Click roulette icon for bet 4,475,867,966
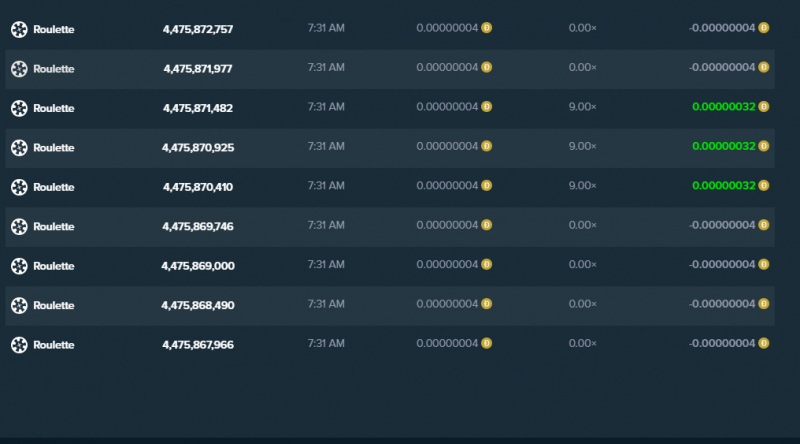Viewport: 800px width, 444px height. coord(19,344)
